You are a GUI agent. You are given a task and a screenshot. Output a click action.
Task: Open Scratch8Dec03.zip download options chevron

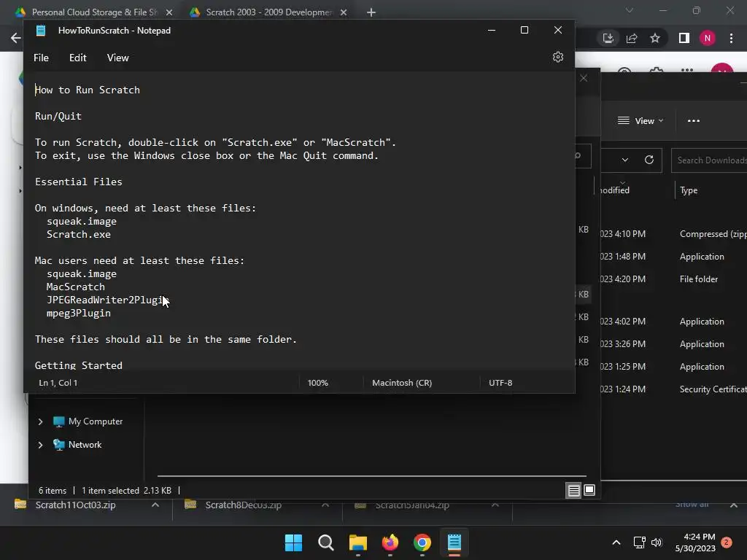click(325, 505)
